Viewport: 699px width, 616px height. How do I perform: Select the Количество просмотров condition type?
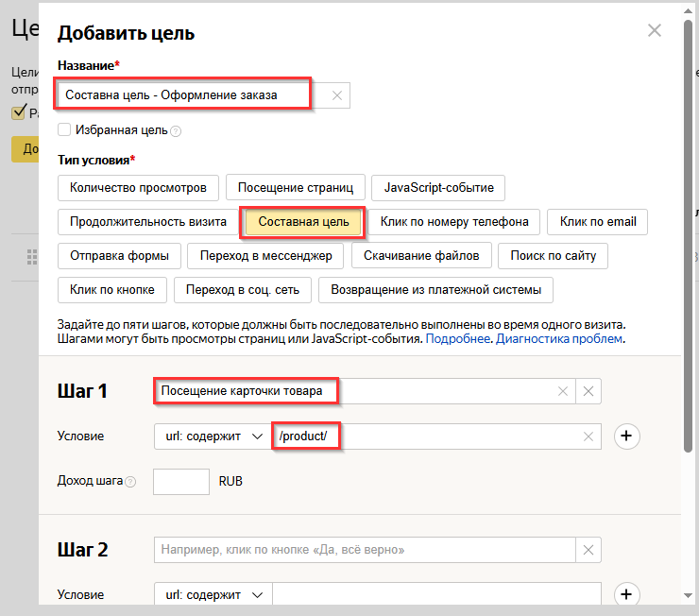pyautogui.click(x=138, y=187)
